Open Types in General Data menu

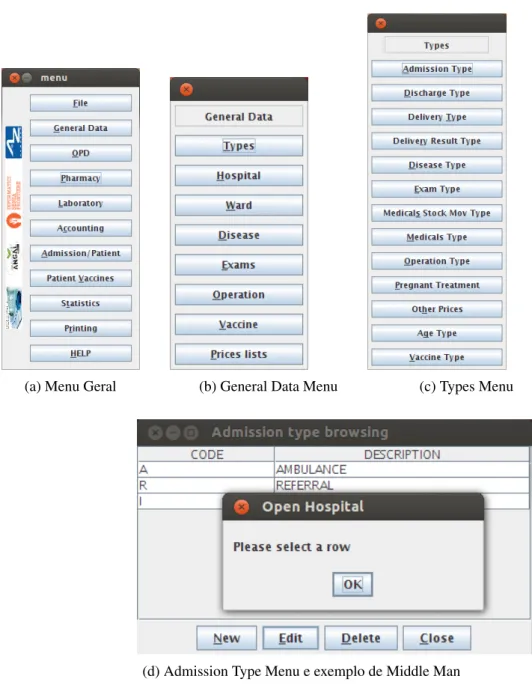pos(239,146)
